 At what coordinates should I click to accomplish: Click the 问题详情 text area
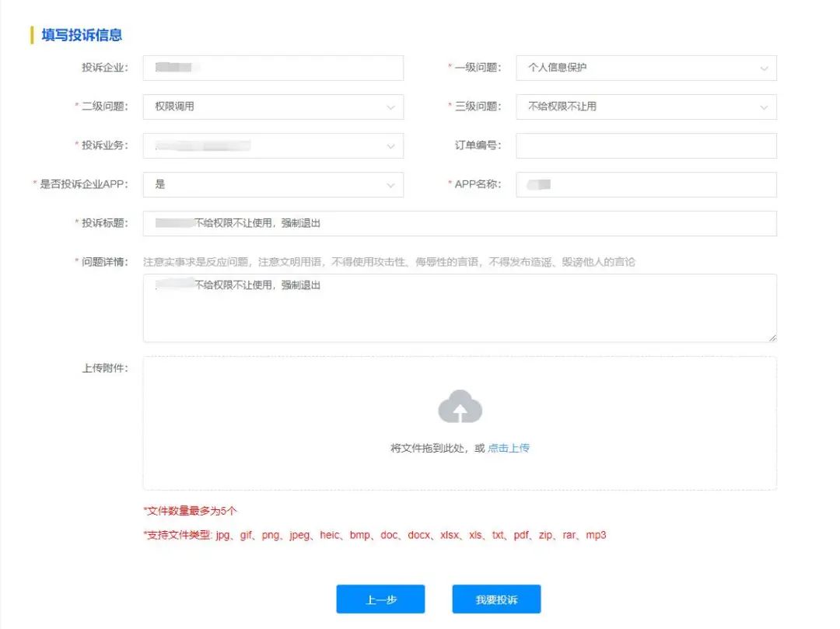click(x=460, y=308)
